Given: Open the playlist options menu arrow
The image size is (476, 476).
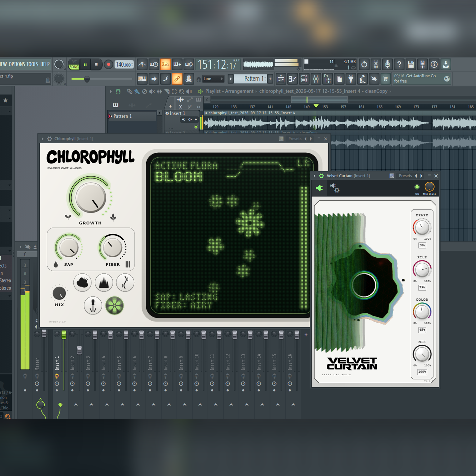Looking at the screenshot, I should point(111,91).
